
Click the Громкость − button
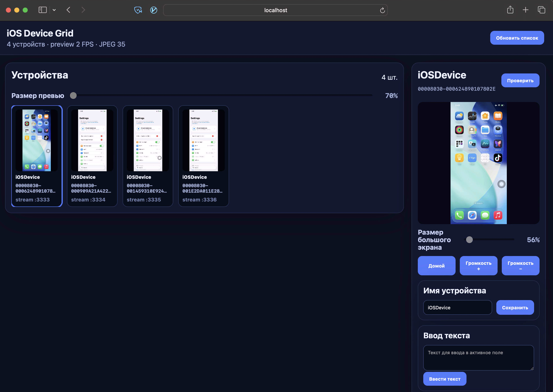(x=520, y=265)
